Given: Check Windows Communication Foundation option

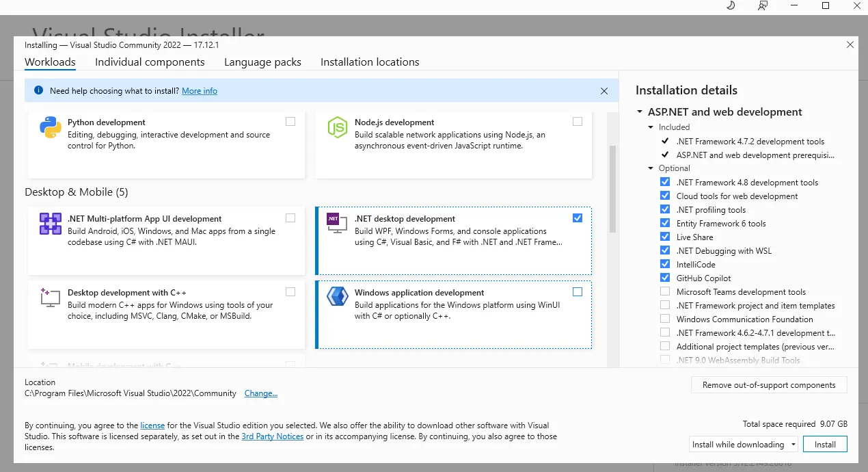Looking at the screenshot, I should (665, 319).
